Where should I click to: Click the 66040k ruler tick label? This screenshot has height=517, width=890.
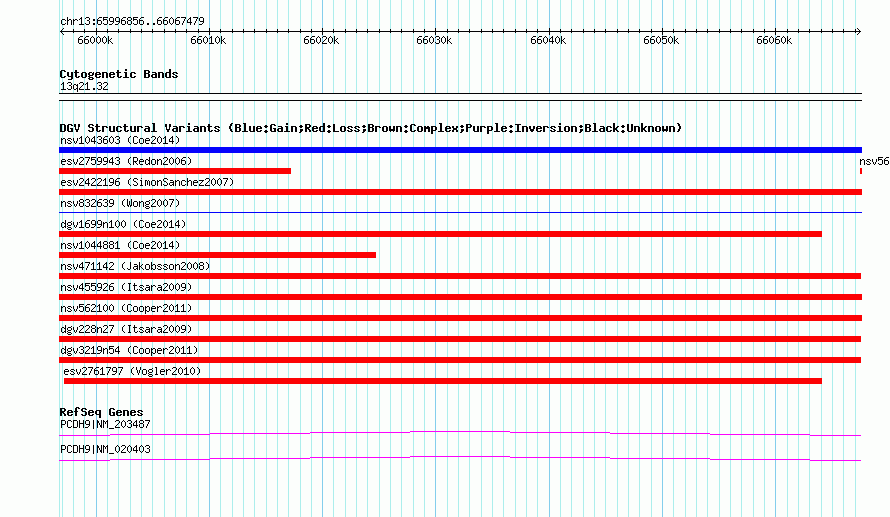pos(548,40)
